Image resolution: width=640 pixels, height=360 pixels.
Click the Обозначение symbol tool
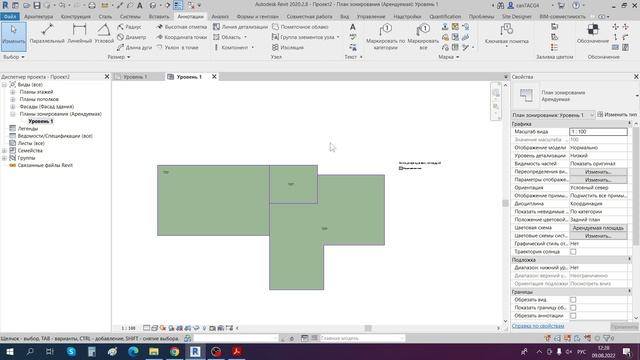click(593, 33)
